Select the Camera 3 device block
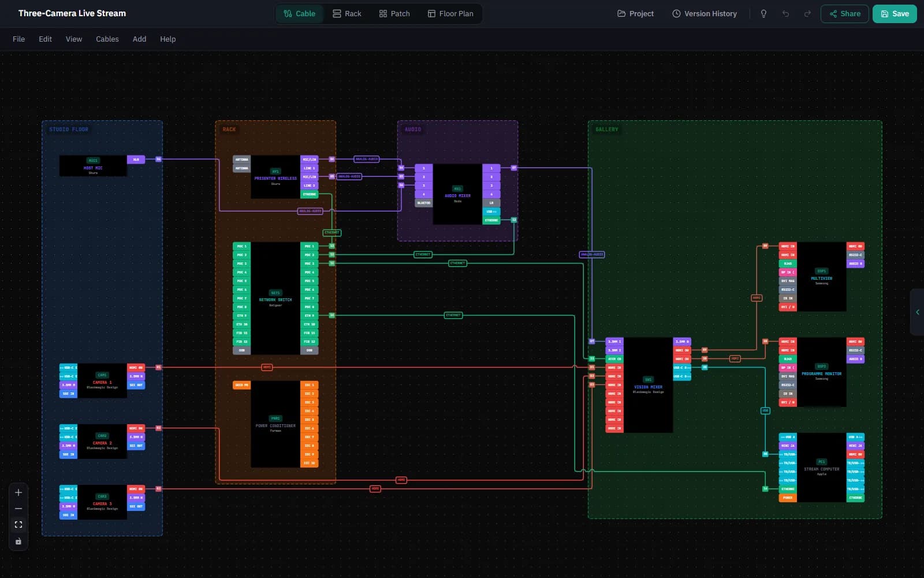 pyautogui.click(x=102, y=502)
